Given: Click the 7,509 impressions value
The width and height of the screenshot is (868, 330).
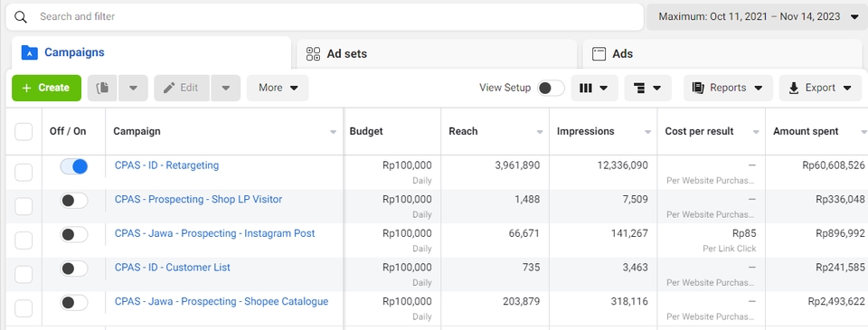Looking at the screenshot, I should (x=635, y=199).
